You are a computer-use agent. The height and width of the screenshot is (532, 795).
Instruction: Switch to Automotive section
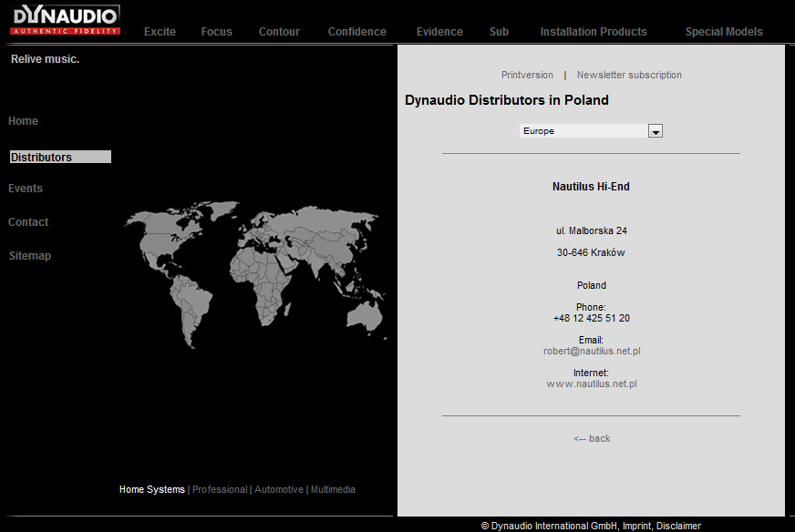[279, 489]
